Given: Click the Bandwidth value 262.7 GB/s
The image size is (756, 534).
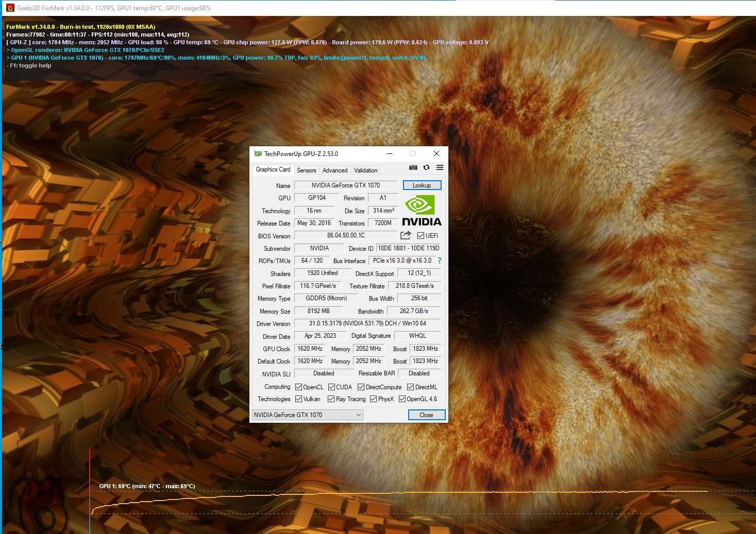Looking at the screenshot, I should [x=414, y=311].
